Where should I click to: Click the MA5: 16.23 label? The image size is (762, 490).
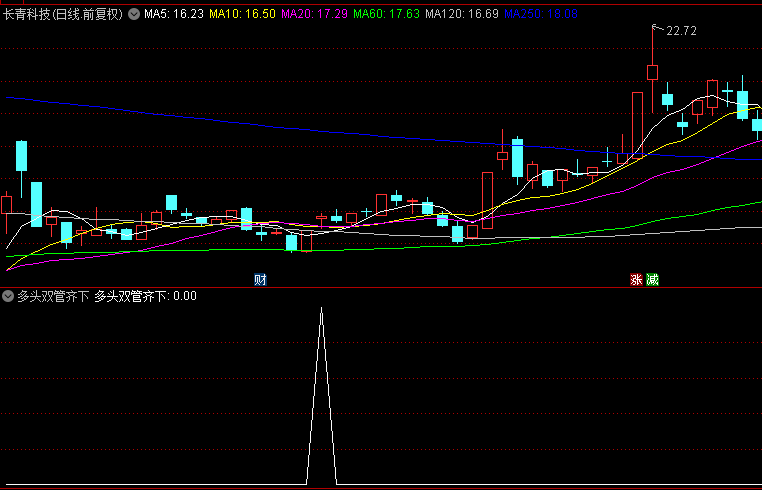point(174,14)
